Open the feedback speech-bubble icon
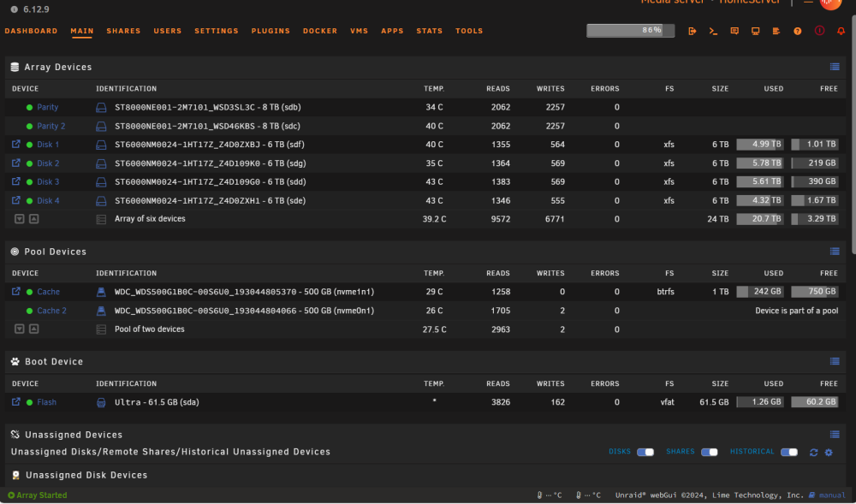 pyautogui.click(x=734, y=31)
